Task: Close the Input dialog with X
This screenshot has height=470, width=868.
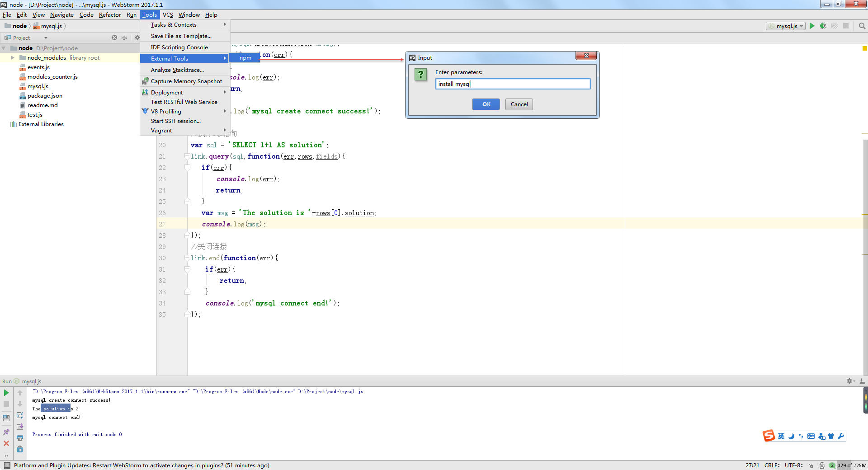Action: click(586, 56)
